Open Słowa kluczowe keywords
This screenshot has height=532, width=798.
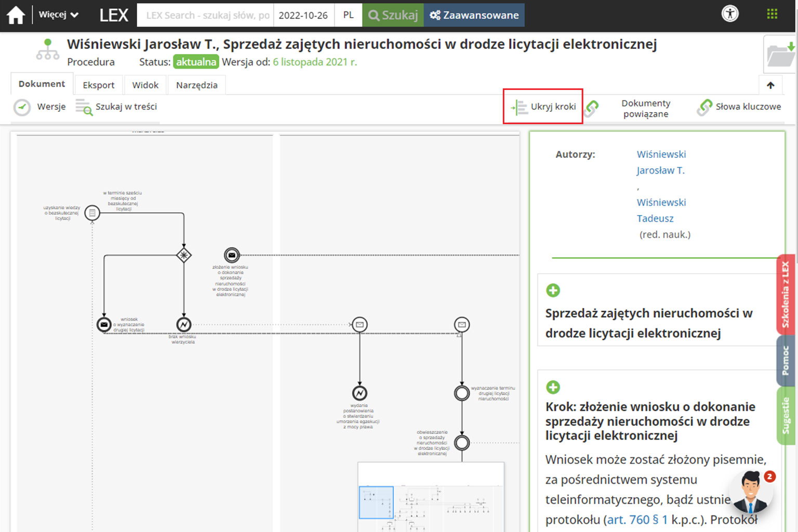click(739, 107)
